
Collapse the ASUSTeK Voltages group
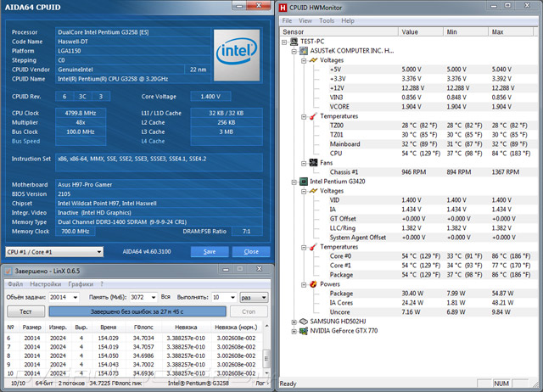[x=304, y=60]
